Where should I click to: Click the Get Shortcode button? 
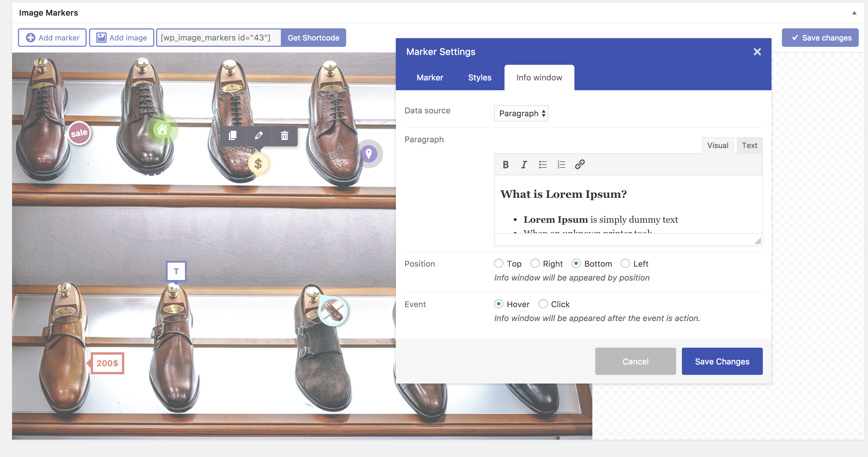[x=313, y=38]
